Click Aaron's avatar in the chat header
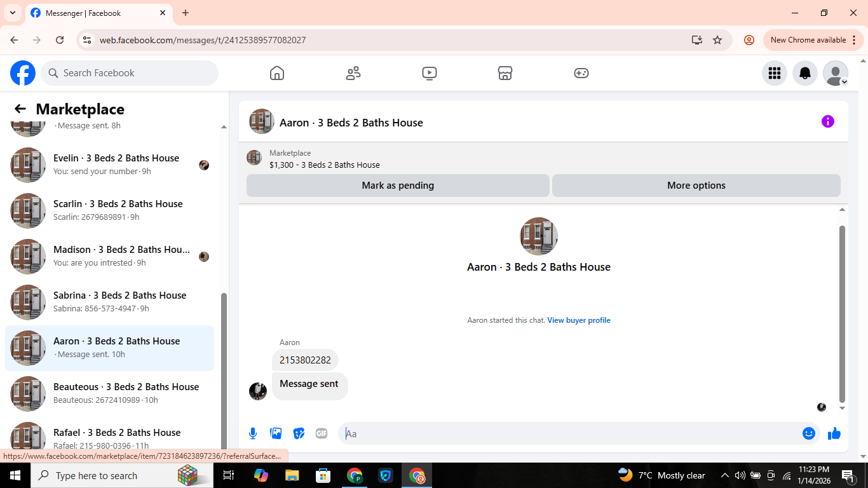Image resolution: width=868 pixels, height=488 pixels. coord(262,121)
